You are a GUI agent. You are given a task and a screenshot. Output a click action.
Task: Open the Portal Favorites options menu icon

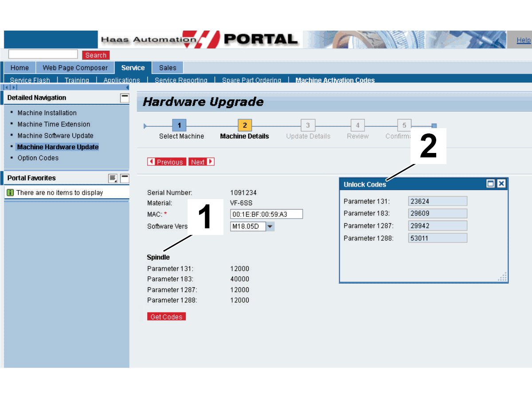pyautogui.click(x=113, y=178)
